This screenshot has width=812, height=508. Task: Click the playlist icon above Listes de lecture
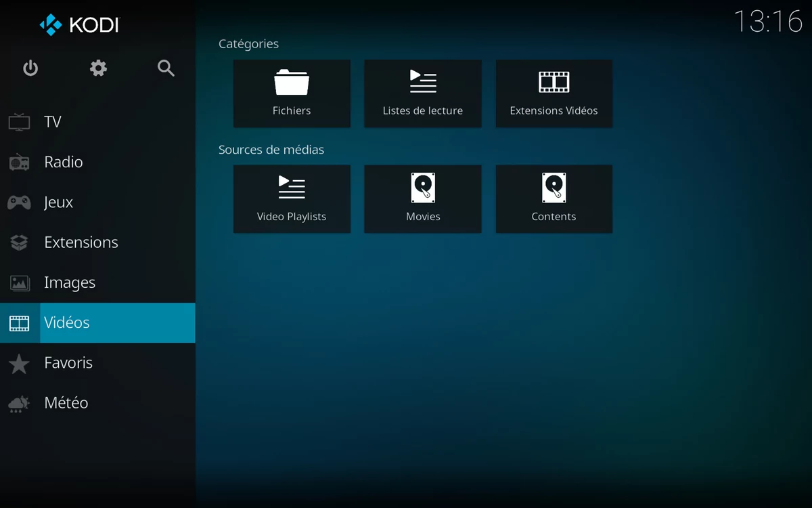click(423, 81)
